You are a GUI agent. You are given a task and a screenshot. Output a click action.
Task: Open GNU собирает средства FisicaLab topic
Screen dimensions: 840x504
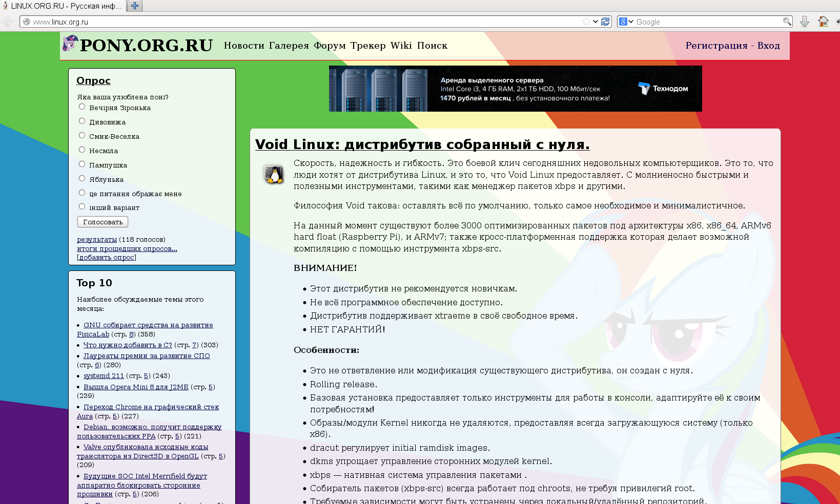pos(145,329)
